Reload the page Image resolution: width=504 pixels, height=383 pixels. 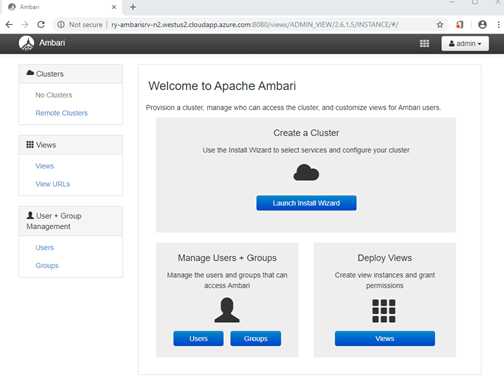click(41, 25)
